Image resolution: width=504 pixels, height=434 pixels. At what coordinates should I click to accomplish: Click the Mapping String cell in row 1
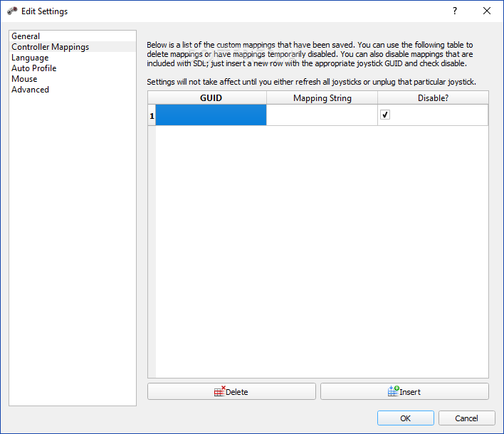coord(322,115)
